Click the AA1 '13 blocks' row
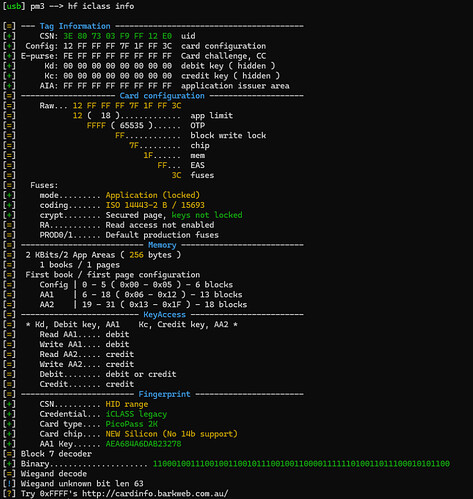The width and height of the screenshot is (473, 499). point(141,295)
